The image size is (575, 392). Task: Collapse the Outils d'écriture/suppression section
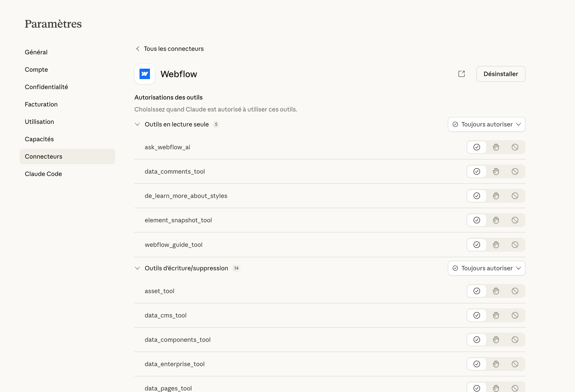pyautogui.click(x=138, y=268)
